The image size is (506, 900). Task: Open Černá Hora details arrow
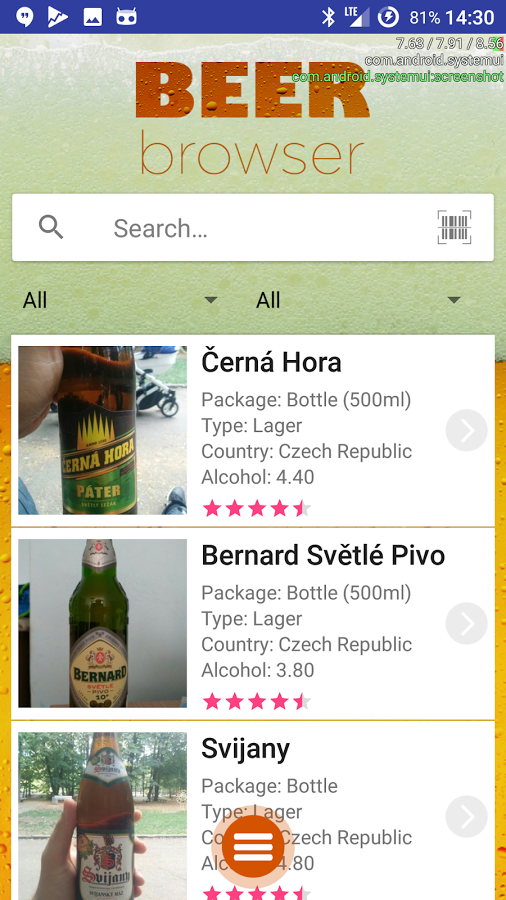click(466, 430)
